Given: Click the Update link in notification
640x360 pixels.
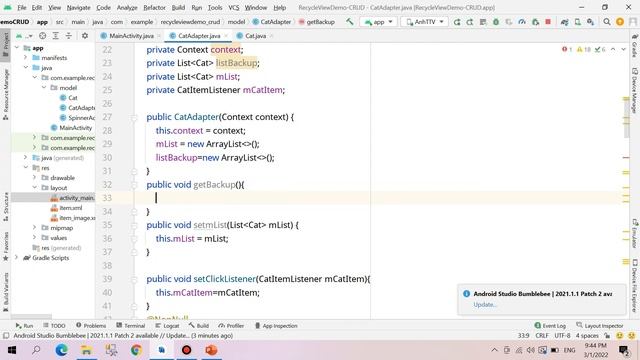Looking at the screenshot, I should click(x=485, y=304).
